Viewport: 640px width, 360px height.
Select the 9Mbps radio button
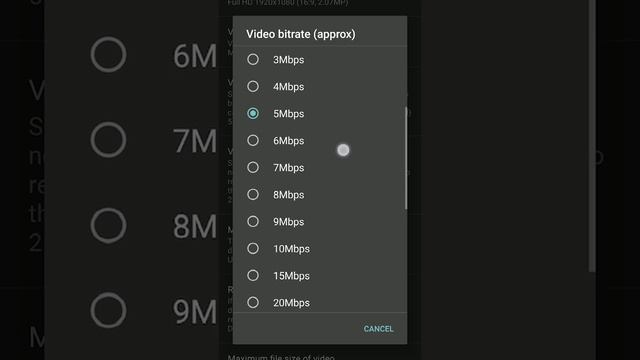[x=253, y=221]
